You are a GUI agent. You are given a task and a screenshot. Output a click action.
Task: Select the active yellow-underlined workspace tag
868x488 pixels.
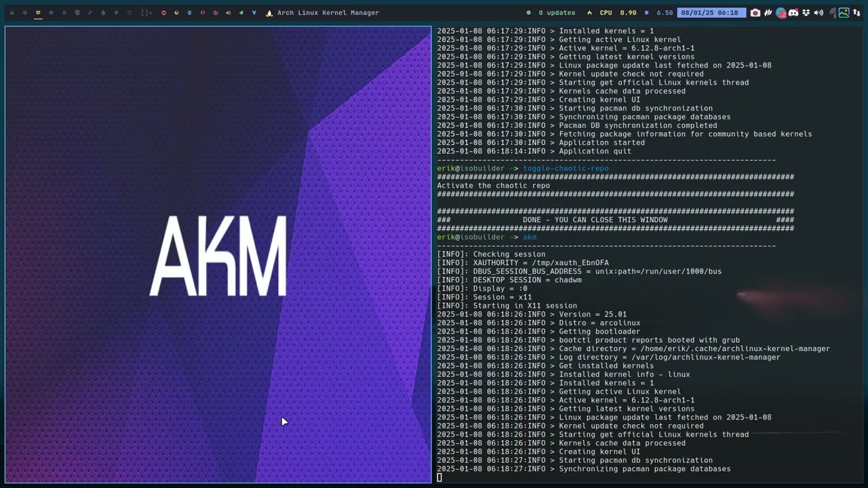[x=38, y=13]
